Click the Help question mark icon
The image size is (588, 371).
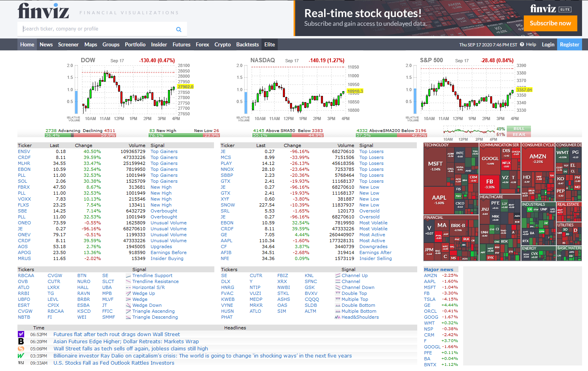522,44
